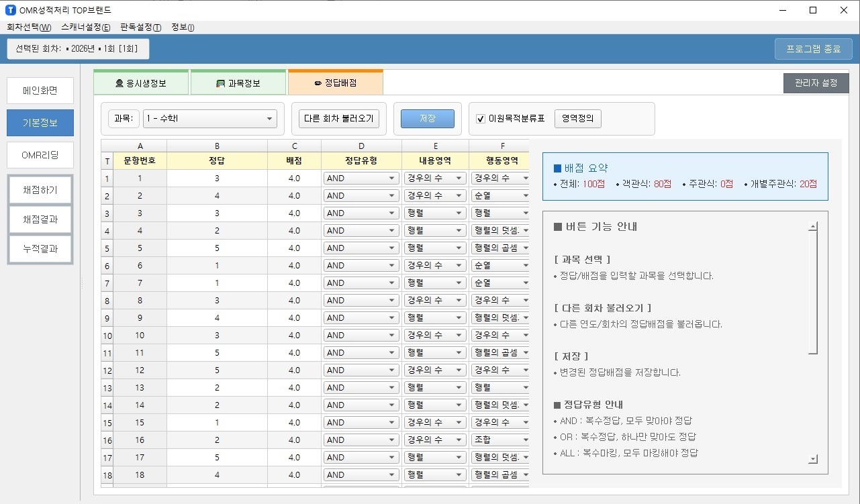Click the 다른 회차 불러오기 button
This screenshot has height=504, width=860.
pos(339,119)
